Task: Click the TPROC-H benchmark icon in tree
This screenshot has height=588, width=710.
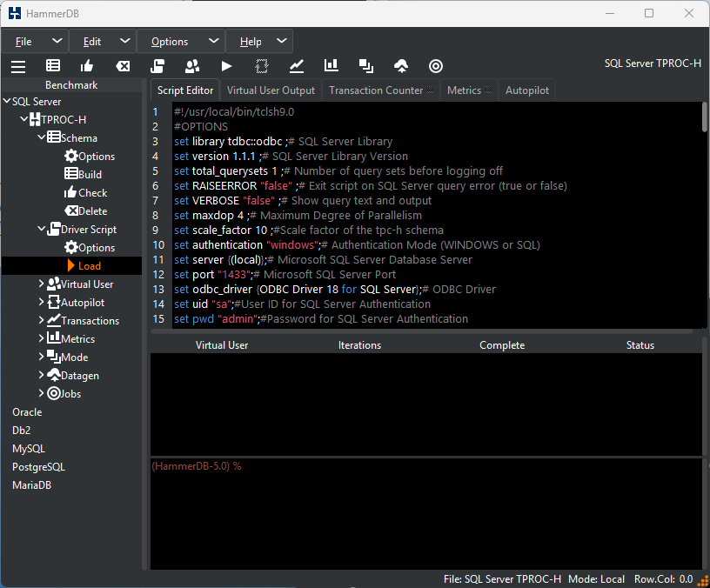Action: coord(35,119)
